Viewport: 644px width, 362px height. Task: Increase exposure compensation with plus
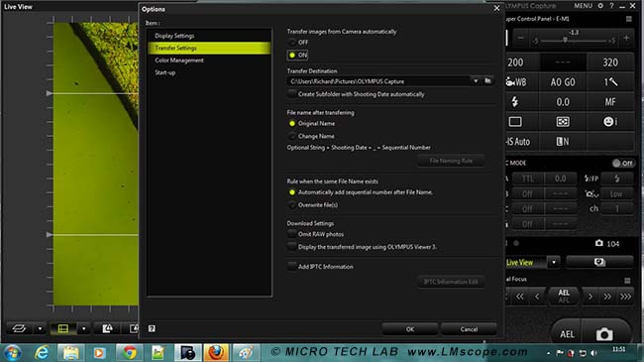point(627,38)
